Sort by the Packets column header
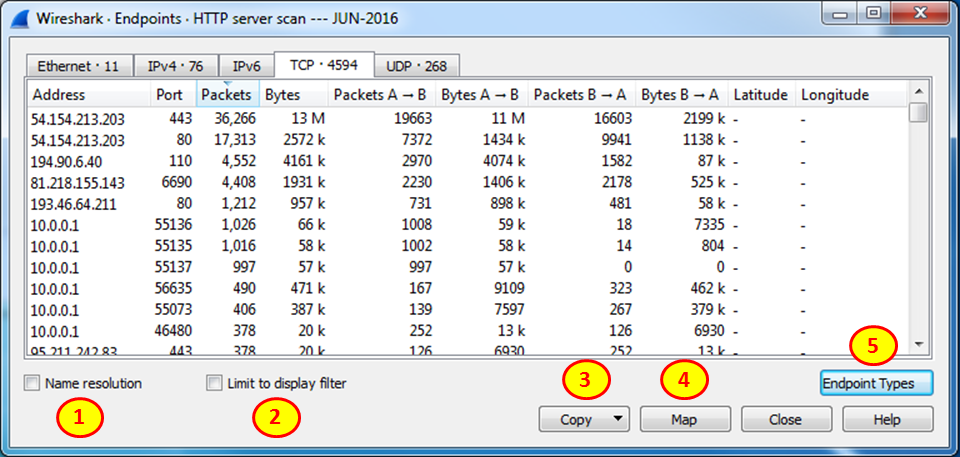The width and height of the screenshot is (960, 457). [227, 94]
